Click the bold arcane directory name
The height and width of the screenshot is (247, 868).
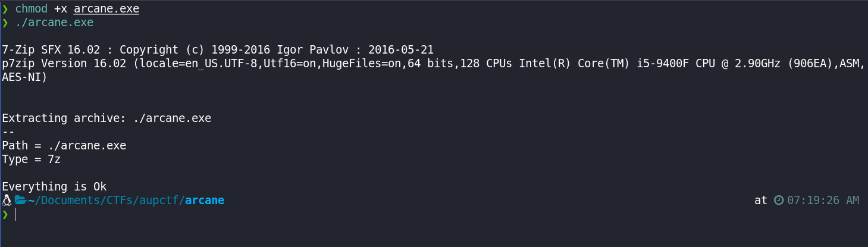(205, 201)
